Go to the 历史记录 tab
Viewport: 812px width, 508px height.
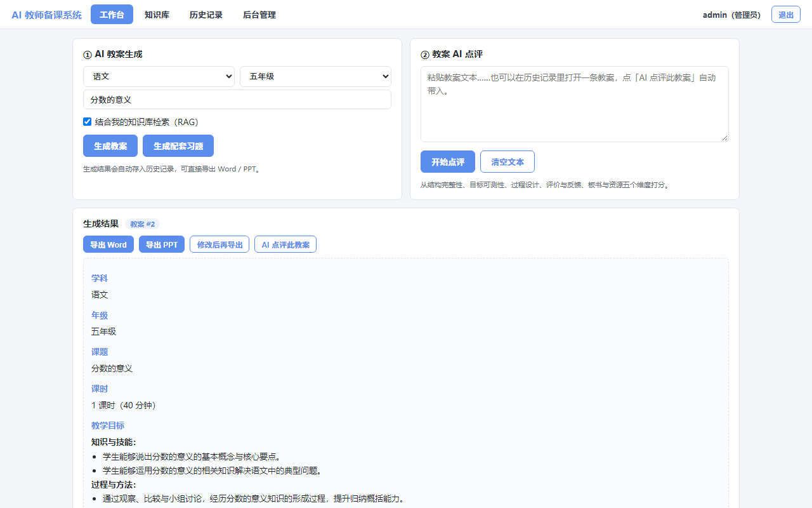tap(206, 15)
